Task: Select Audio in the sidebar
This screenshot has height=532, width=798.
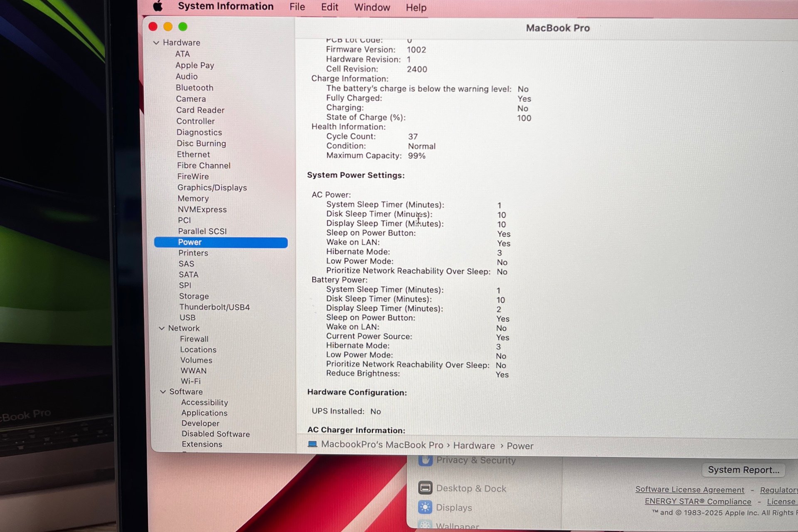Action: tap(187, 76)
